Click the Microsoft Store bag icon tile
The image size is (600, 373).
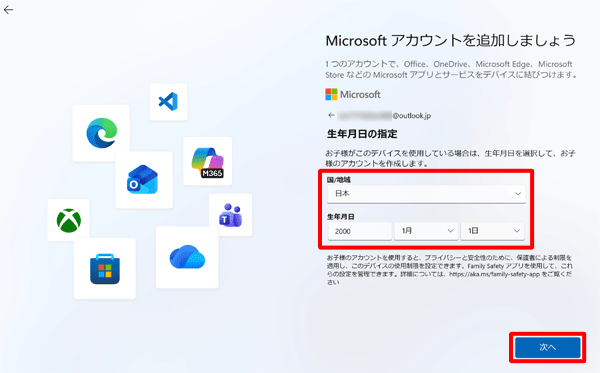[105, 269]
